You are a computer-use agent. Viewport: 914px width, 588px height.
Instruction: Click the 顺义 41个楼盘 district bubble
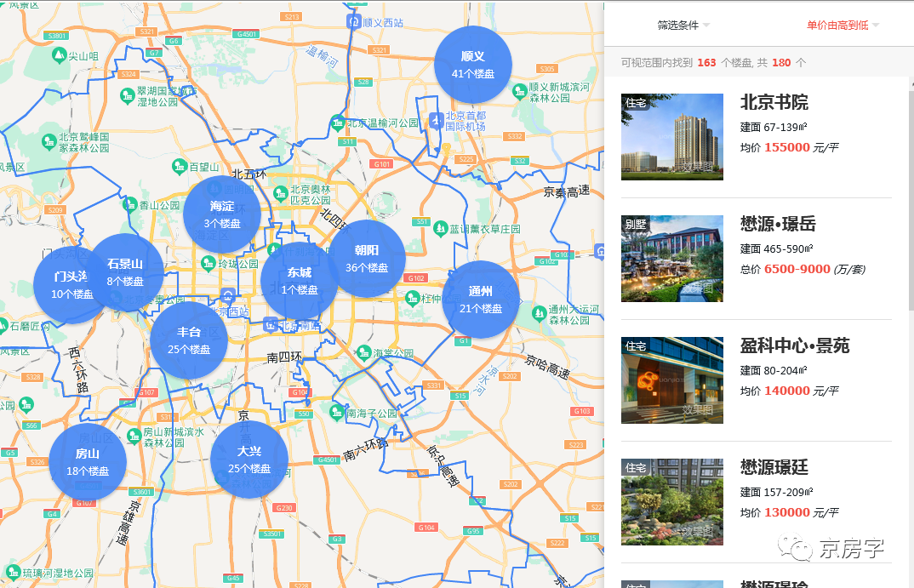[472, 65]
